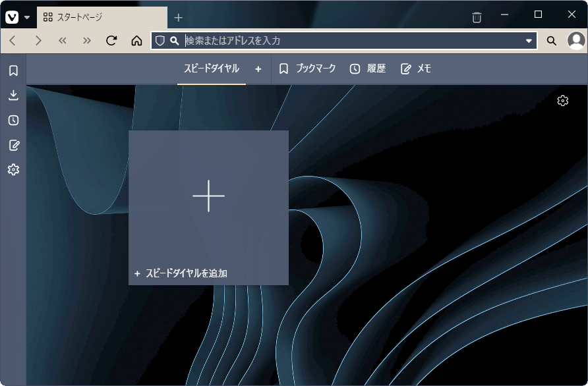Click the fast forward navigation button
This screenshot has width=588, height=386.
(x=86, y=40)
